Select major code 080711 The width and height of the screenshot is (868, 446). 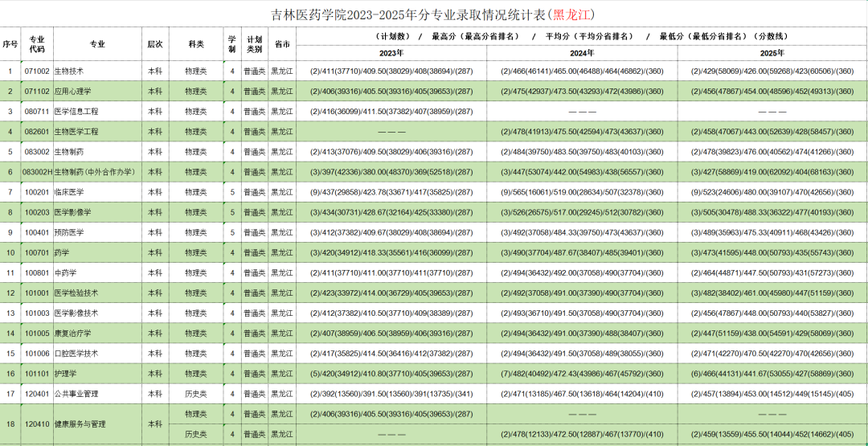click(x=37, y=111)
